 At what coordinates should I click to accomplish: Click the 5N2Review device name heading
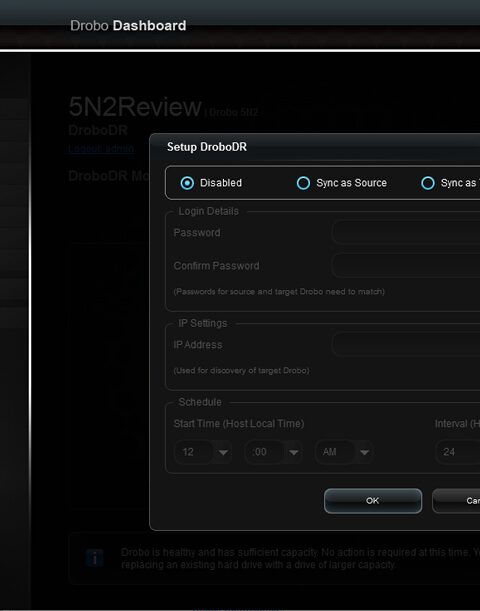click(x=135, y=107)
